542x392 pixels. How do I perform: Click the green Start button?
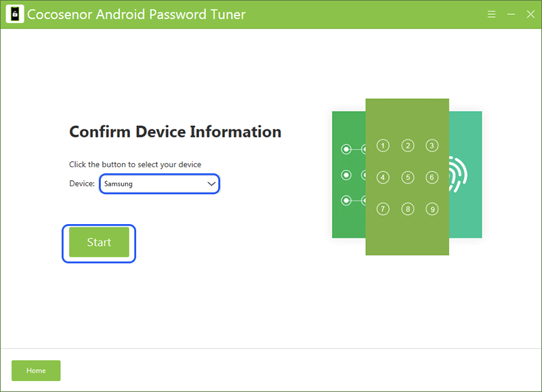99,242
